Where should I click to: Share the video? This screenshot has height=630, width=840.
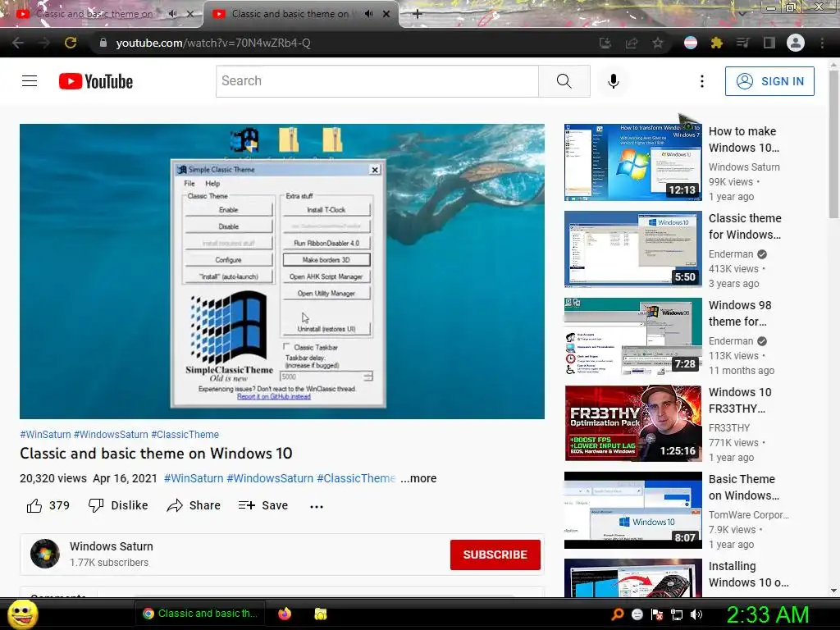click(x=194, y=505)
